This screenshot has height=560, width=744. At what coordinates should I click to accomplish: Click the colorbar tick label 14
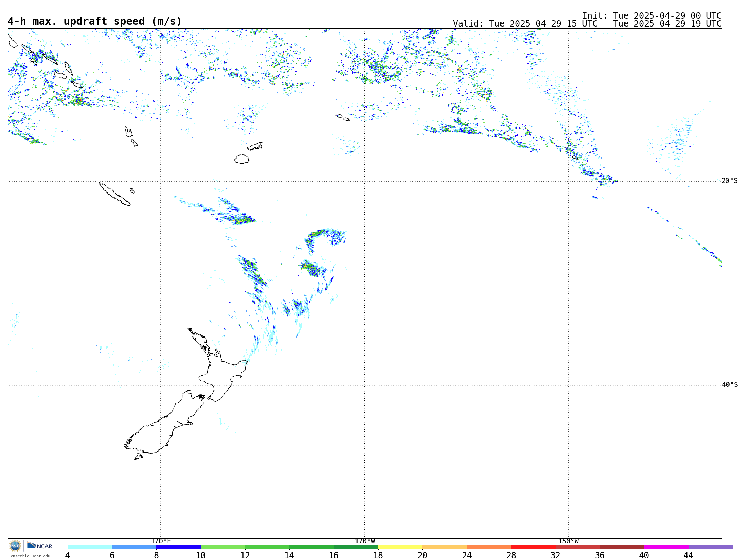coord(289,556)
